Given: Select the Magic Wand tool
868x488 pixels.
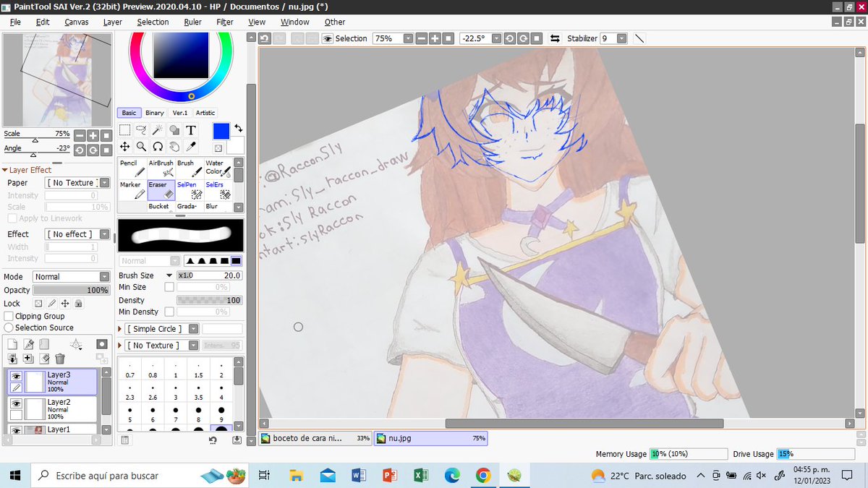Looking at the screenshot, I should point(157,130).
